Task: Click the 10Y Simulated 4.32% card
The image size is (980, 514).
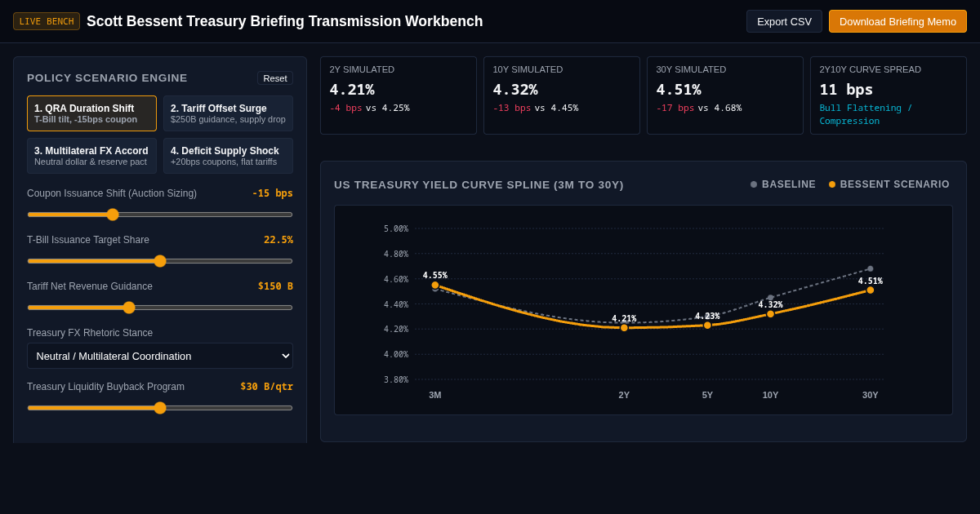Action: coord(562,95)
